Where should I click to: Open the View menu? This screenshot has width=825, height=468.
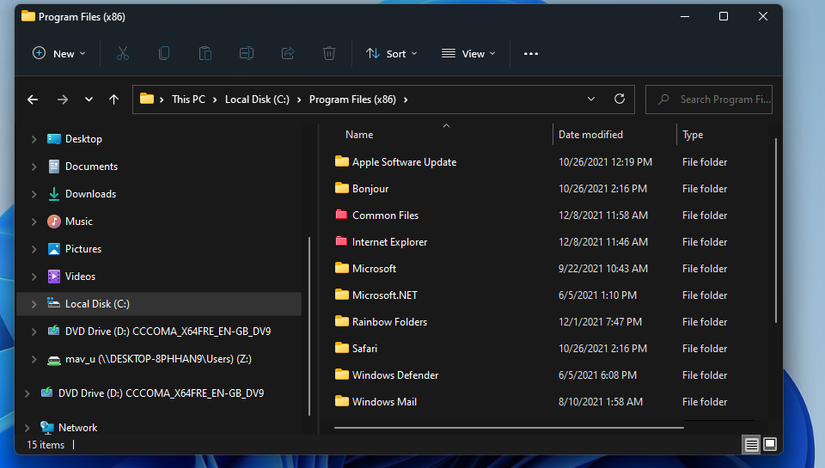tap(468, 53)
